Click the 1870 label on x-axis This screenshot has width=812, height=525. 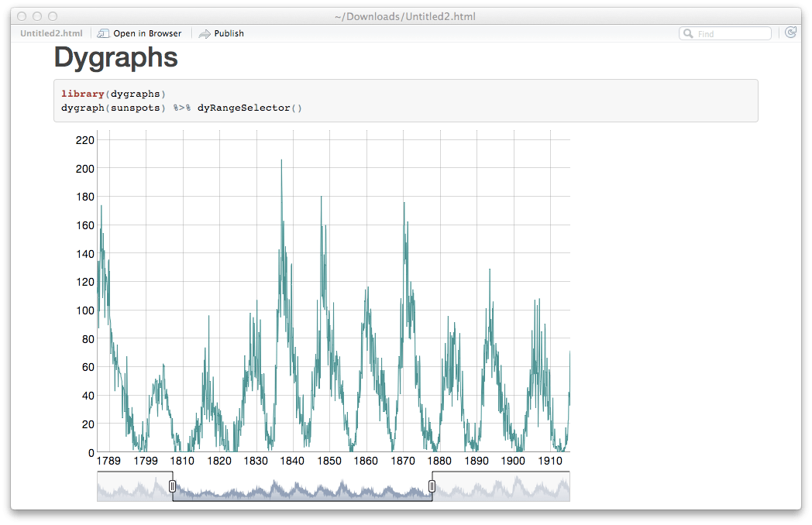(402, 461)
